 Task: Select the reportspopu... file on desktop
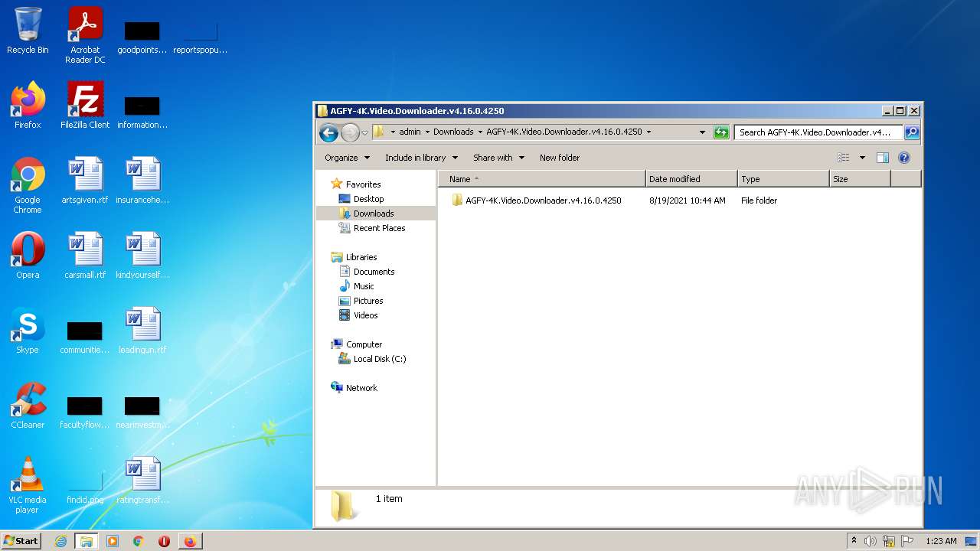(x=201, y=37)
